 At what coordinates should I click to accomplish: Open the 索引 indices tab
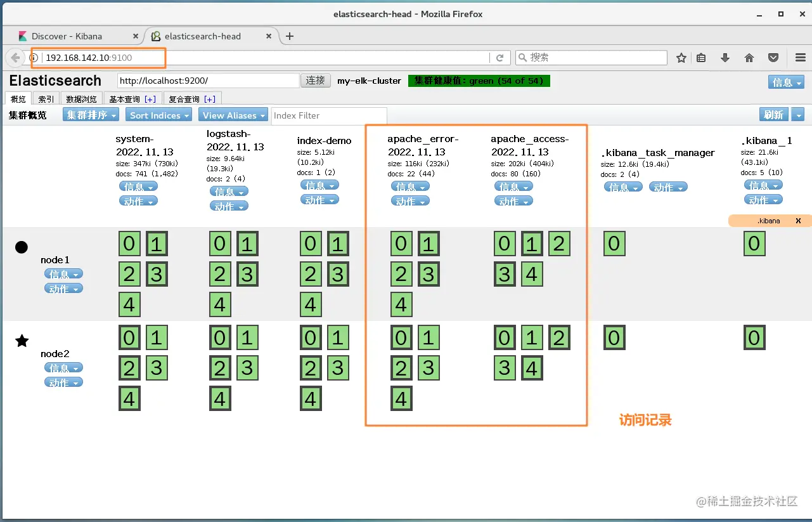click(46, 99)
